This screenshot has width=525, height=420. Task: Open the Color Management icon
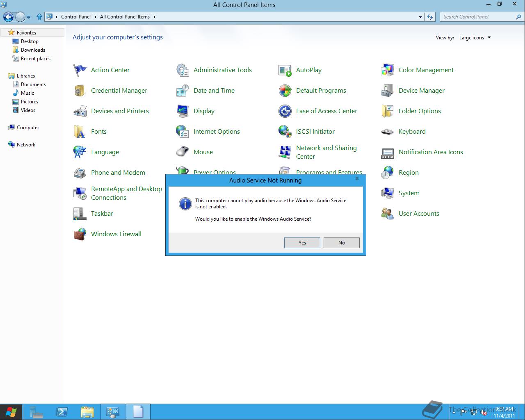click(388, 70)
